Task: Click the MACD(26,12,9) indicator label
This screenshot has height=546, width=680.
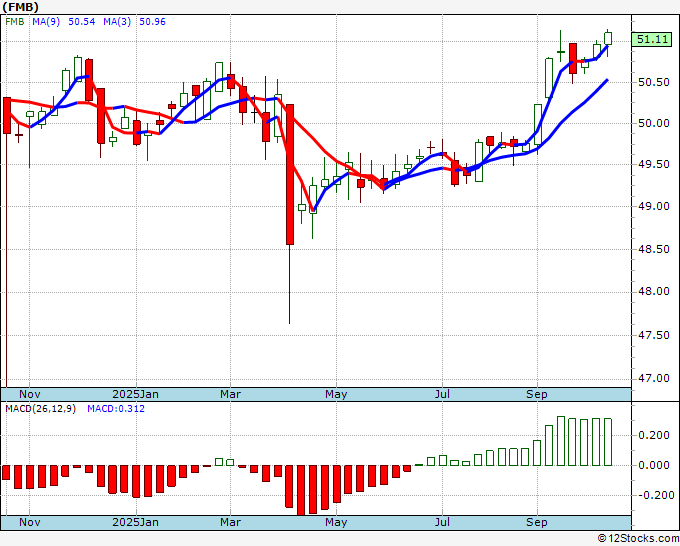Action: [41, 409]
